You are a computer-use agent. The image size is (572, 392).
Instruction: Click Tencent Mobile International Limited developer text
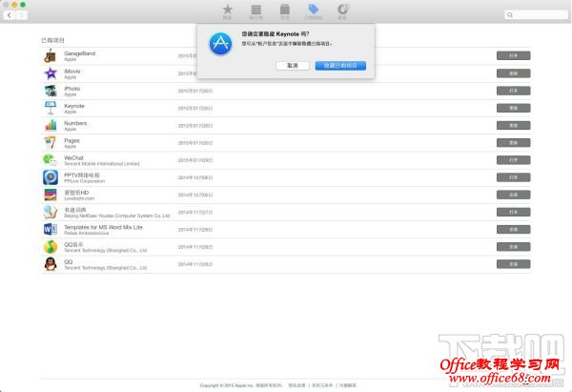(102, 163)
